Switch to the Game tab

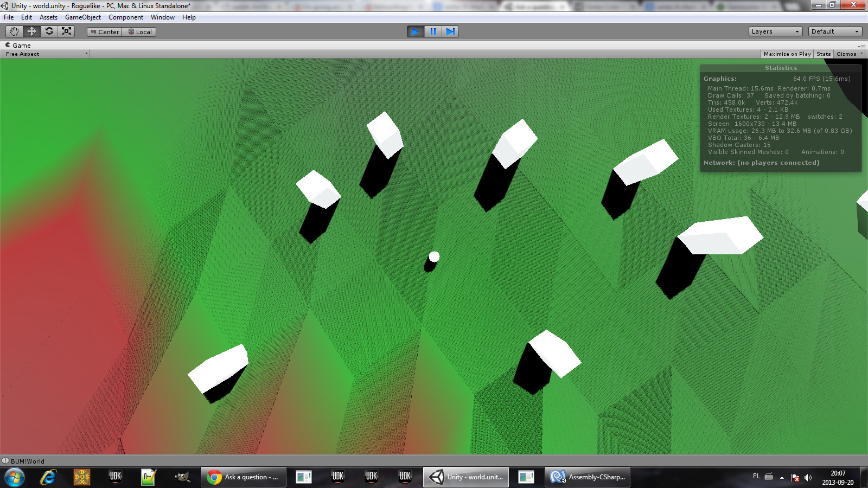20,46
